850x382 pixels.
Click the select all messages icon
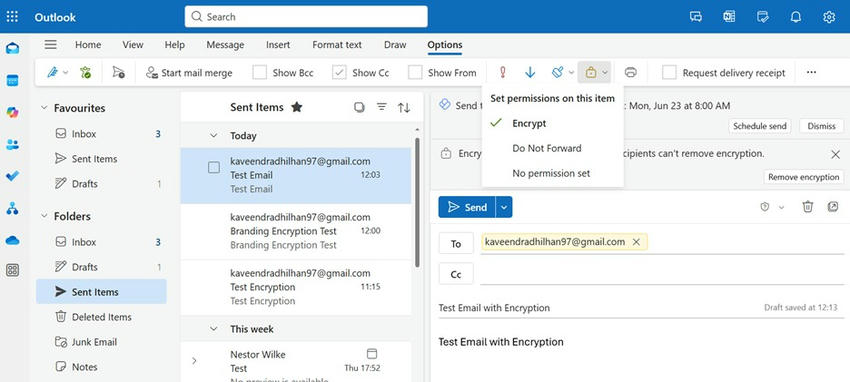point(359,107)
